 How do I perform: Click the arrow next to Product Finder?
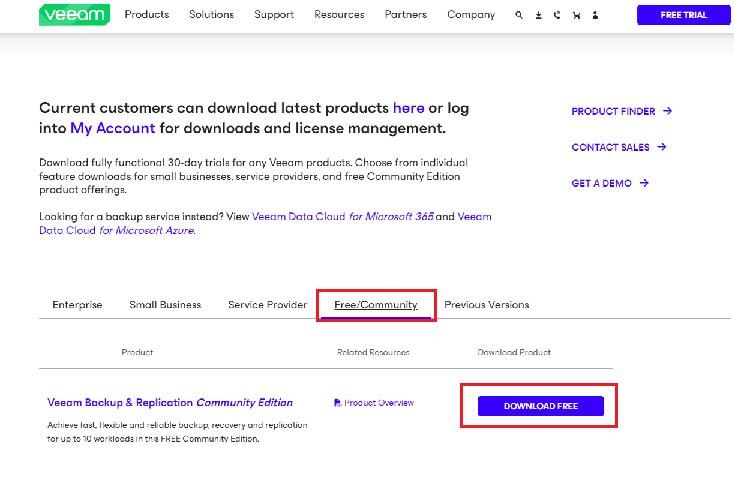[x=668, y=111]
